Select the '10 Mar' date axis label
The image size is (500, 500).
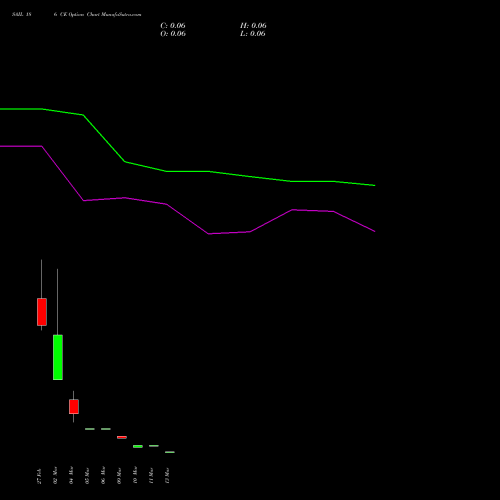tap(135, 475)
